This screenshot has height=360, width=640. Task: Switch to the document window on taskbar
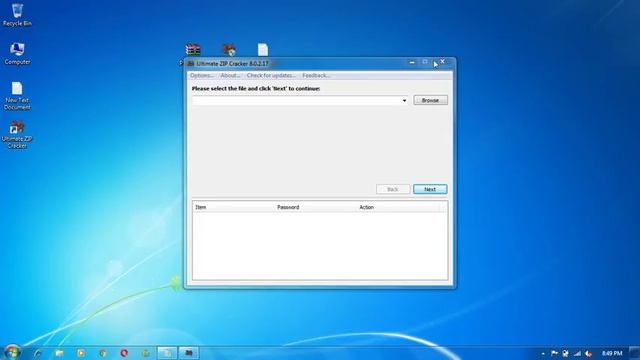pyautogui.click(x=167, y=353)
